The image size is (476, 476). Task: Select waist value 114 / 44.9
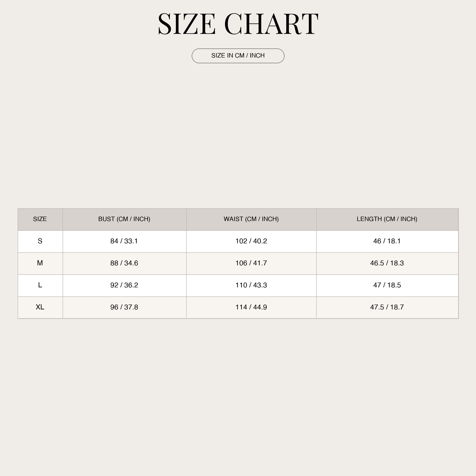(251, 307)
